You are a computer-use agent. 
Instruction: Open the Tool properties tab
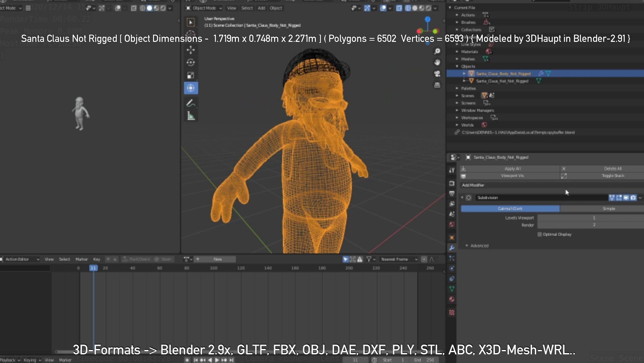tap(452, 170)
